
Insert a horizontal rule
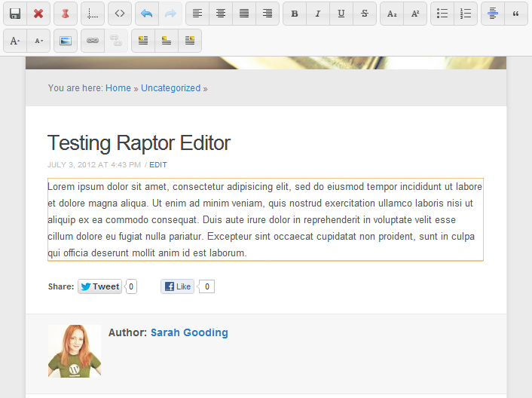click(493, 14)
